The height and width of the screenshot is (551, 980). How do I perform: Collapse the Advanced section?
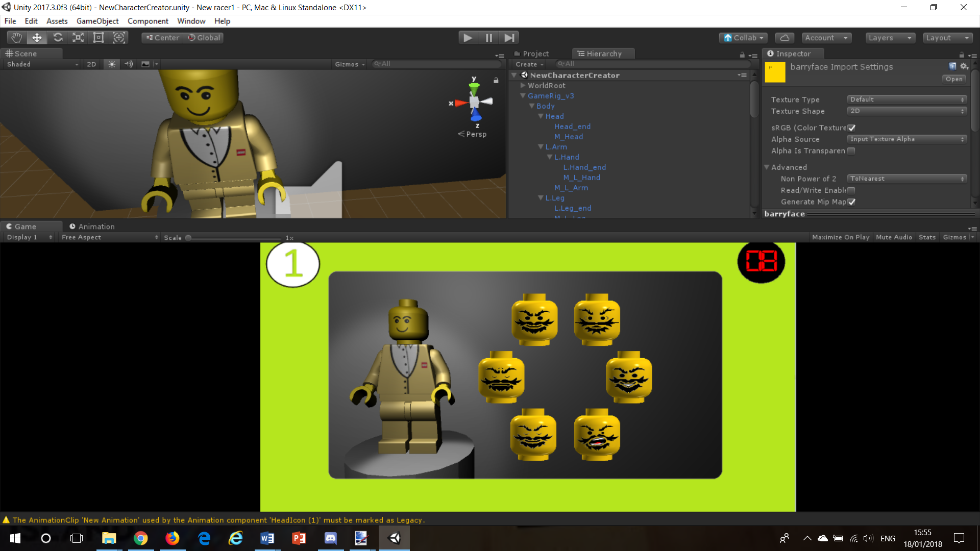coord(767,167)
